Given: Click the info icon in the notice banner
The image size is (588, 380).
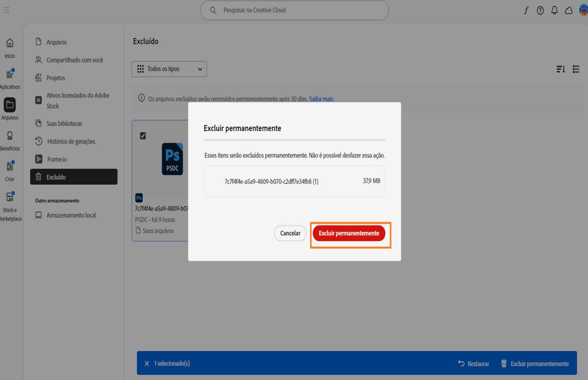Looking at the screenshot, I should [141, 98].
